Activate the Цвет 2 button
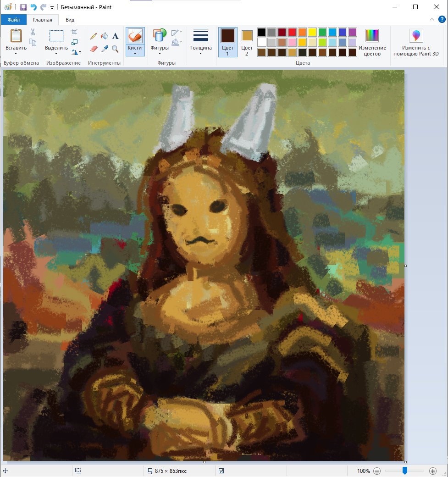 [247, 42]
